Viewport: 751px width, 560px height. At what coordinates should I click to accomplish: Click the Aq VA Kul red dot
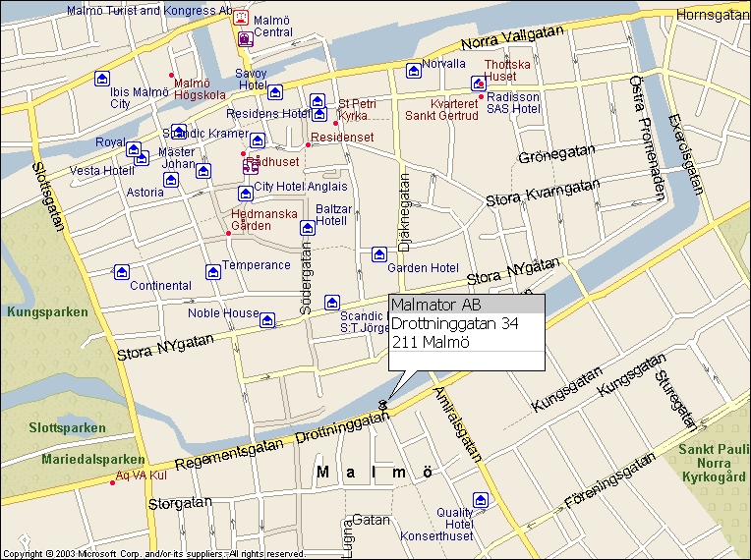[x=113, y=483]
